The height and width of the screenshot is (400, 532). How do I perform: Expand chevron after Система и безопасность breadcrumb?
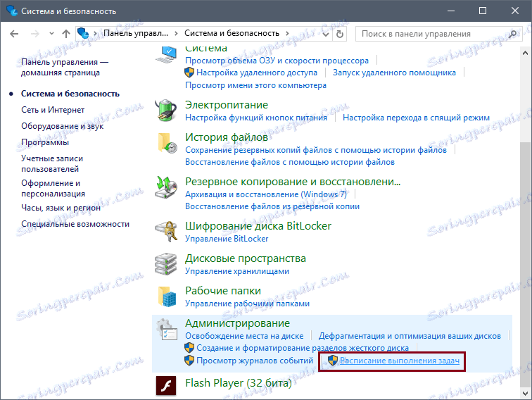click(287, 33)
